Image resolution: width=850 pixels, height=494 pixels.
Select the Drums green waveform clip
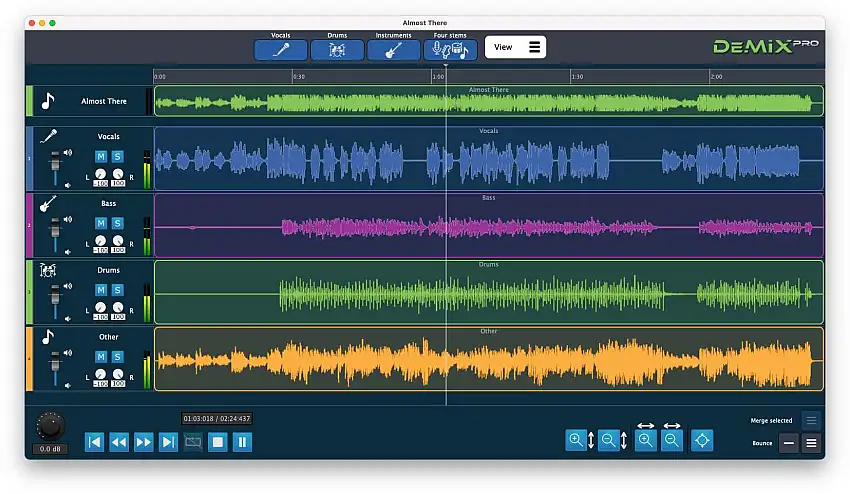pyautogui.click(x=488, y=292)
